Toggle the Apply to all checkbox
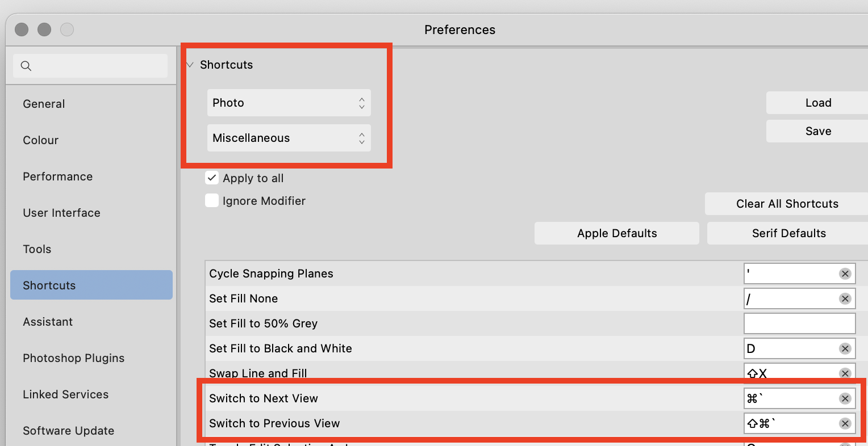 click(x=212, y=178)
